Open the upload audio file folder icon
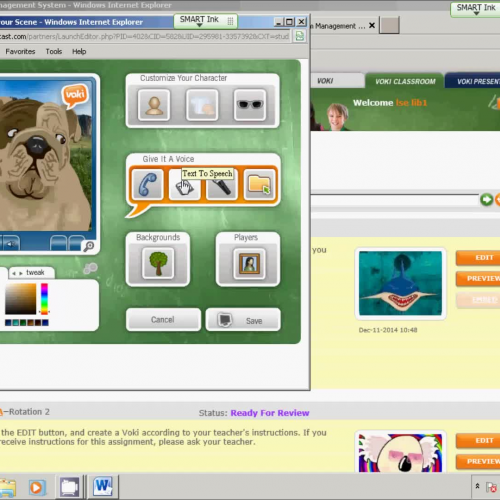The height and width of the screenshot is (500, 500). click(x=259, y=184)
